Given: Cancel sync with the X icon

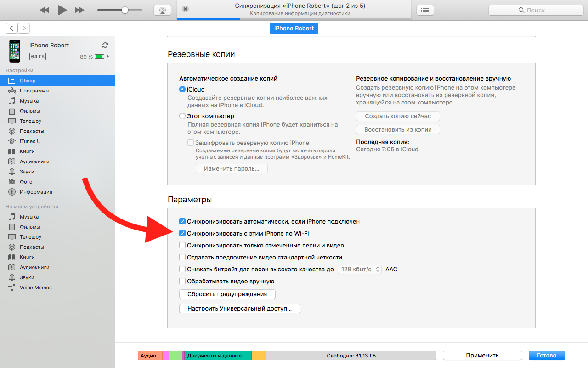Looking at the screenshot, I should [185, 9].
